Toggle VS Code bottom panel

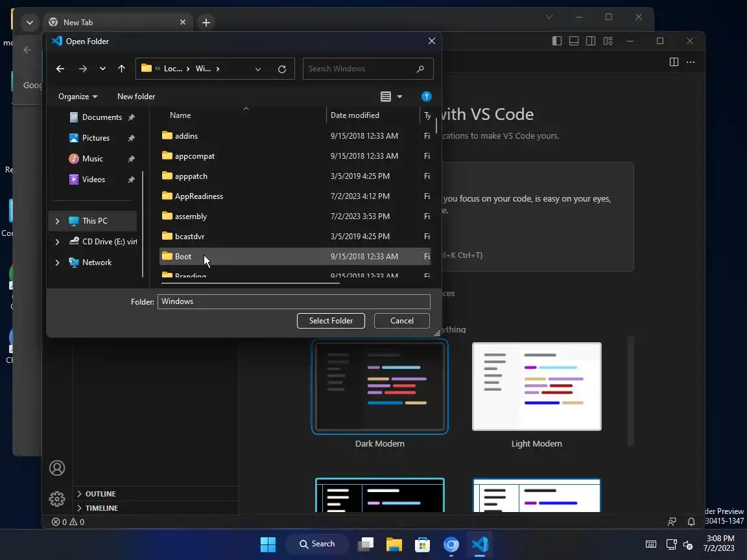574,41
